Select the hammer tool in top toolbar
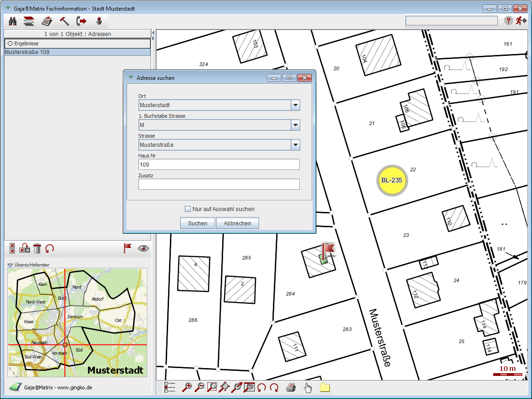Image resolution: width=532 pixels, height=399 pixels. point(64,21)
